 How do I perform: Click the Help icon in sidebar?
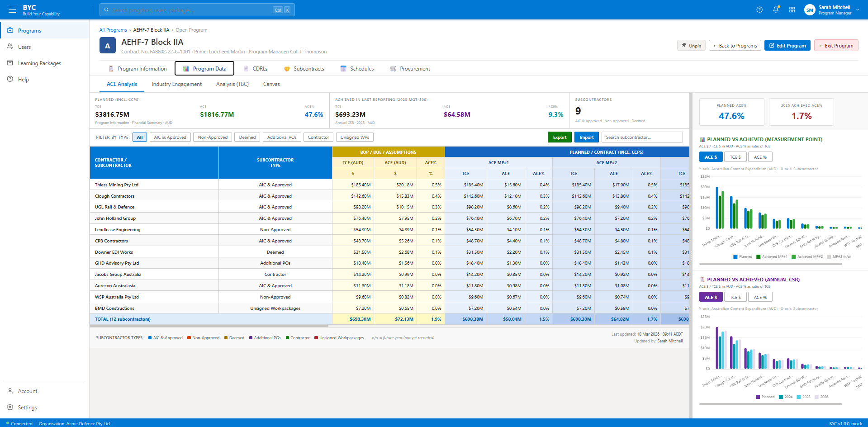(x=10, y=79)
